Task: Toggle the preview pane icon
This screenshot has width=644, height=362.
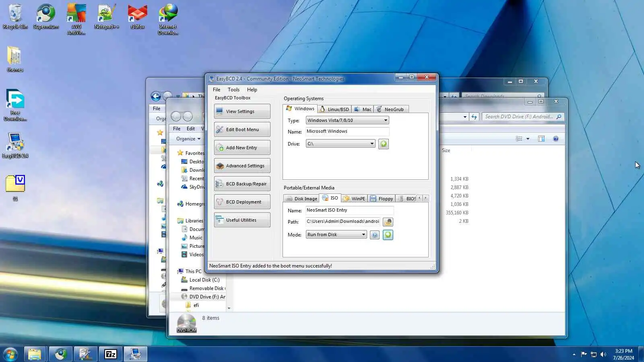Action: 541,139
